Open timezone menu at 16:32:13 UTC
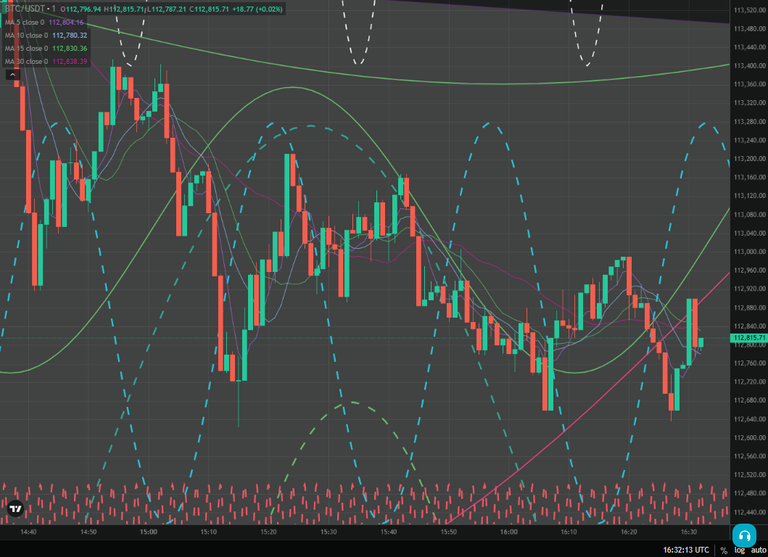Viewport: 768px width, 557px height. point(686,550)
